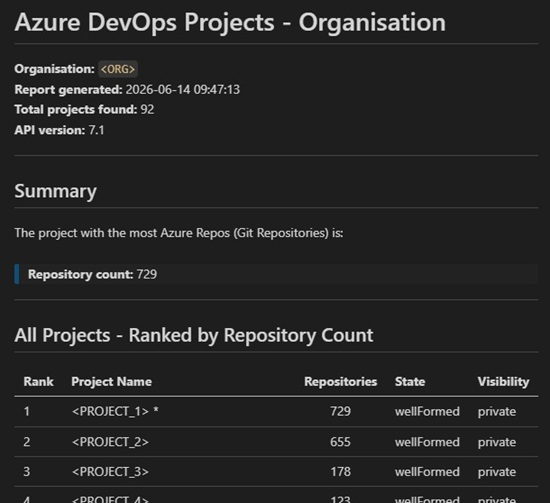Screen dimensions: 550x503
Task: Click rank cell 3 in the table
Action: [x=27, y=472]
